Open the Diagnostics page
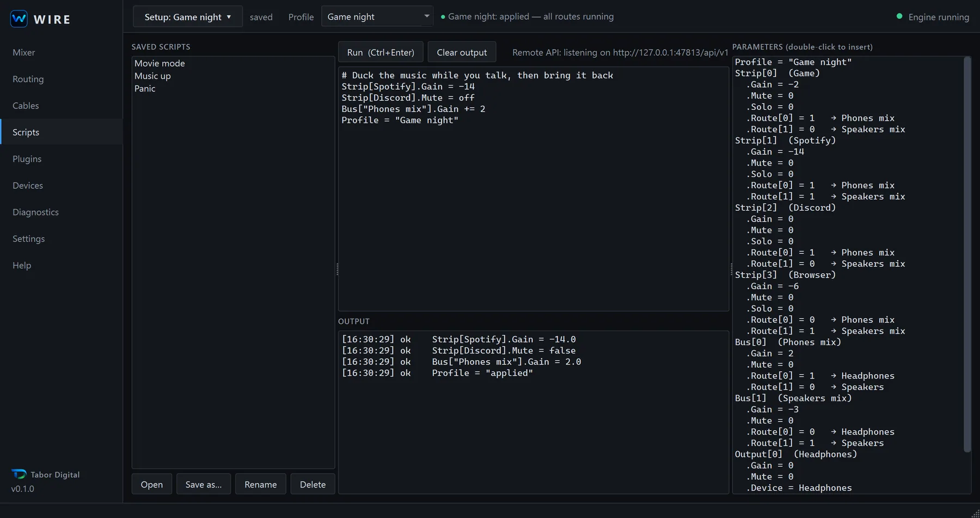Image resolution: width=980 pixels, height=518 pixels. (x=61, y=212)
